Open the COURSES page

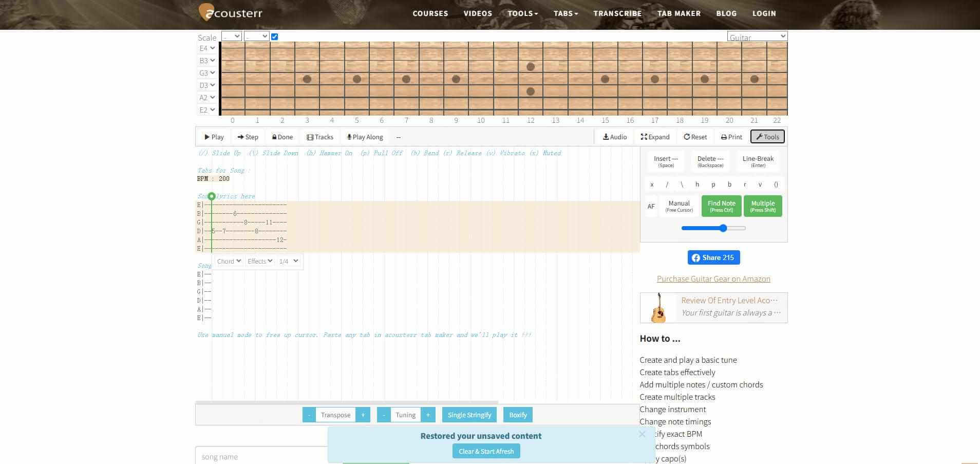click(x=430, y=13)
